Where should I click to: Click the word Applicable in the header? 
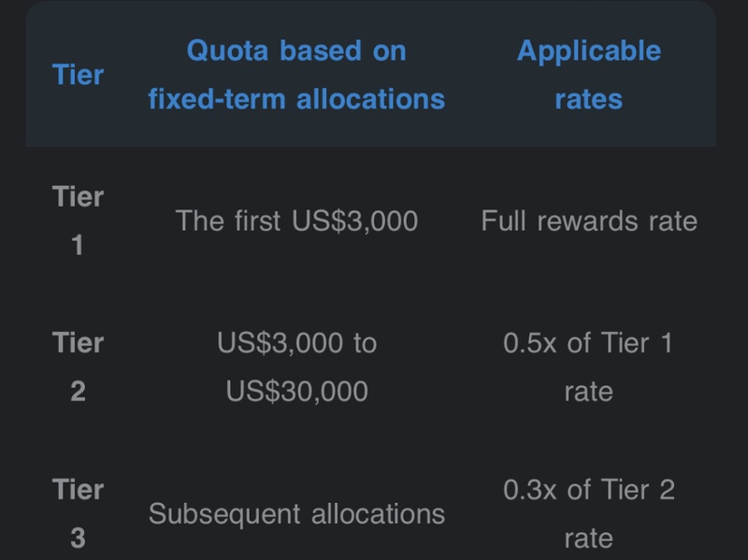coord(588,50)
